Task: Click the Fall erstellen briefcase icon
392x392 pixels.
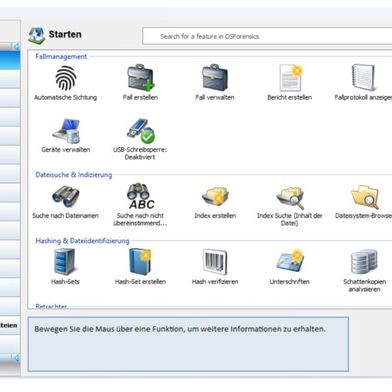Action: click(141, 78)
